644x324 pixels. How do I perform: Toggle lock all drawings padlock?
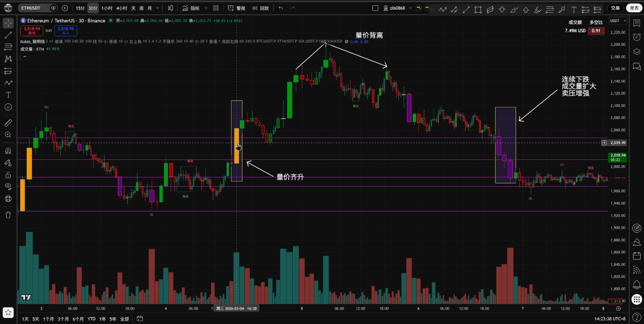(x=8, y=175)
